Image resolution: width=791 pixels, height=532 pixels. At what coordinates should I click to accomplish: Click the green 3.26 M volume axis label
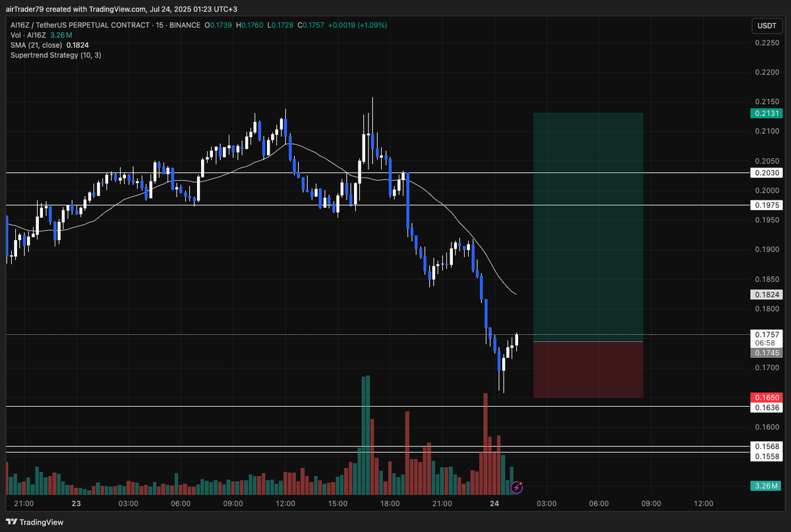766,487
